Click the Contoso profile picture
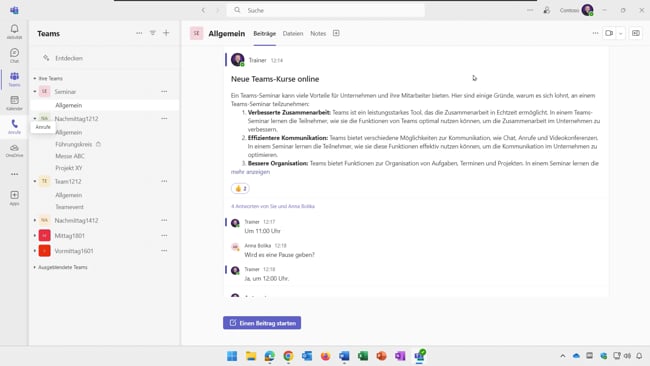This screenshot has height=366, width=650. pyautogui.click(x=587, y=10)
